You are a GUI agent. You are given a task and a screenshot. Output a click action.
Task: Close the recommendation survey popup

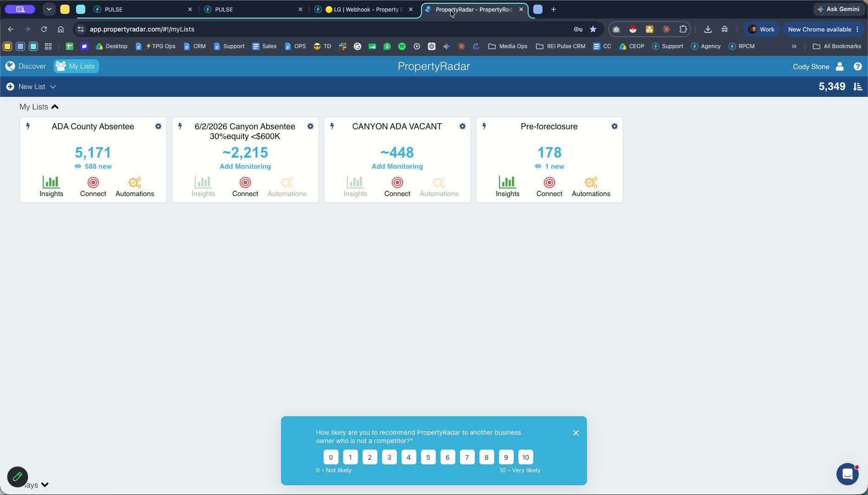pos(576,433)
